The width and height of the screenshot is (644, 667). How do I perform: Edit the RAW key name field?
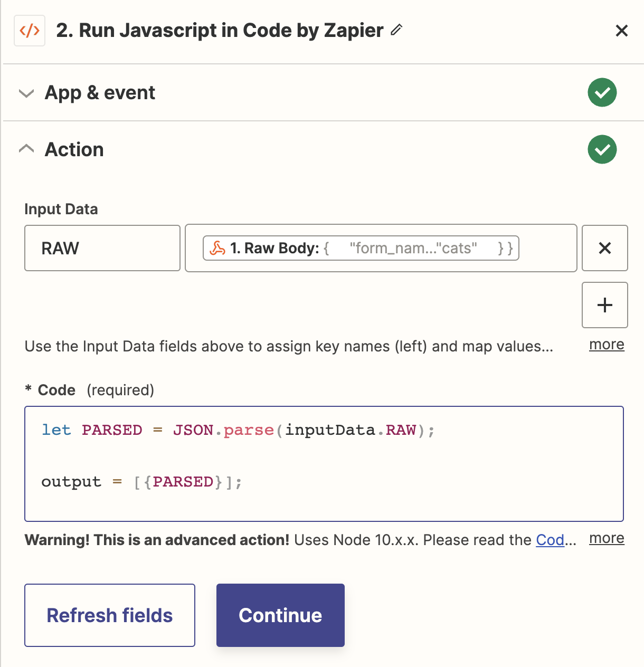(x=102, y=248)
